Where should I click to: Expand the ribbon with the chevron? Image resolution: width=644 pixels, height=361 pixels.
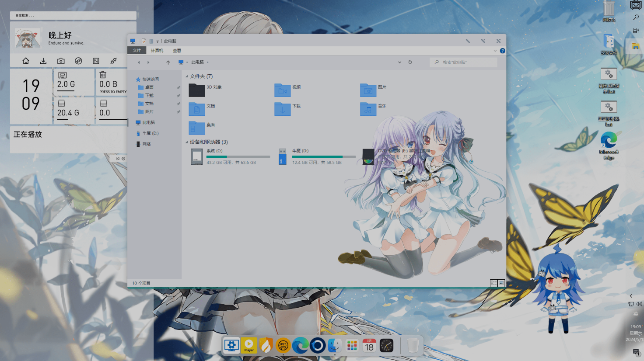[495, 51]
